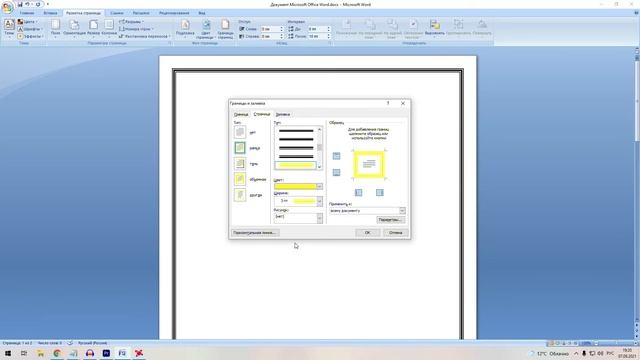Viewport: 640px width, 360px height.
Task: Show hidden system tray icons chevron
Action: point(576,353)
